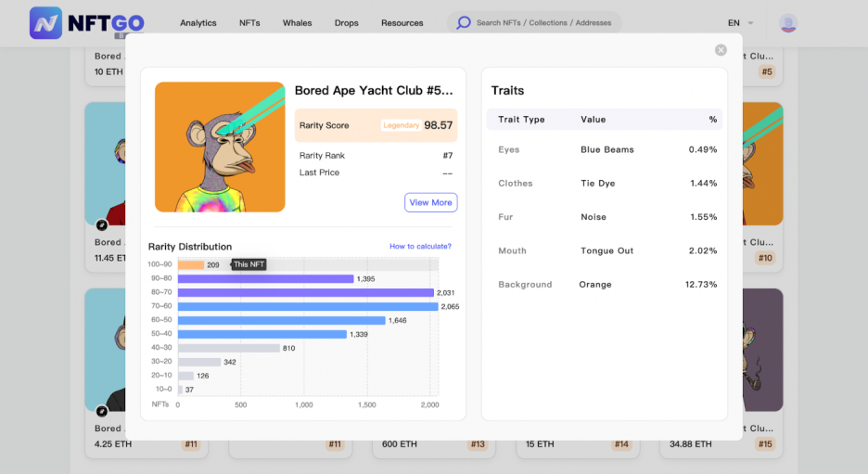Viewport: 868px width, 474px height.
Task: Open the Drops menu
Action: click(347, 22)
